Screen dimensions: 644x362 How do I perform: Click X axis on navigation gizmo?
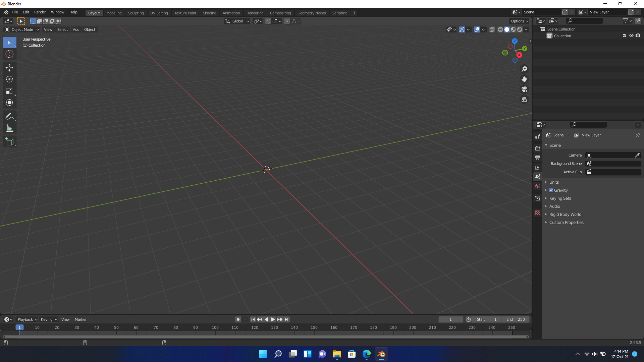519,55
